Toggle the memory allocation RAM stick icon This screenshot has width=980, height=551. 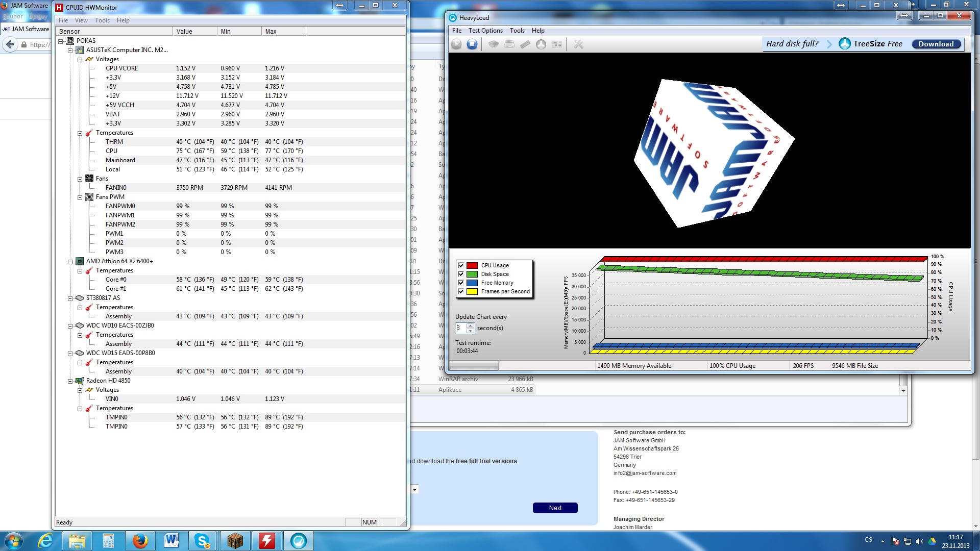(525, 44)
